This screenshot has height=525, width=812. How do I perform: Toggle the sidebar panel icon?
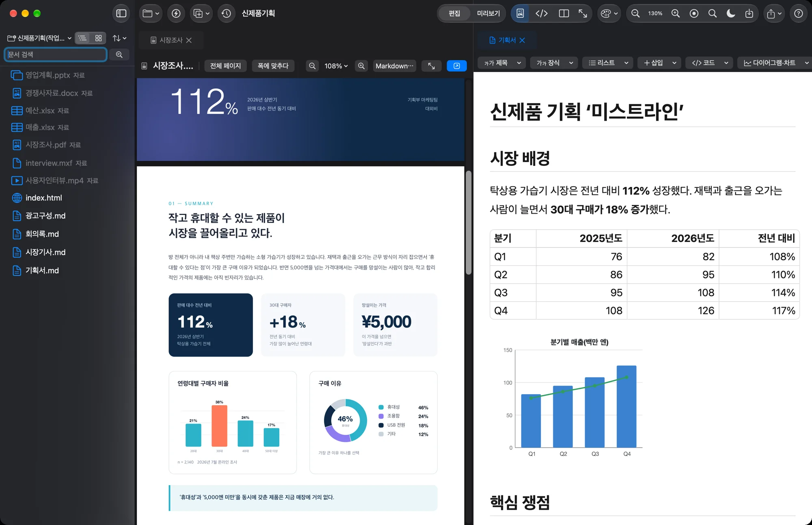click(x=121, y=13)
